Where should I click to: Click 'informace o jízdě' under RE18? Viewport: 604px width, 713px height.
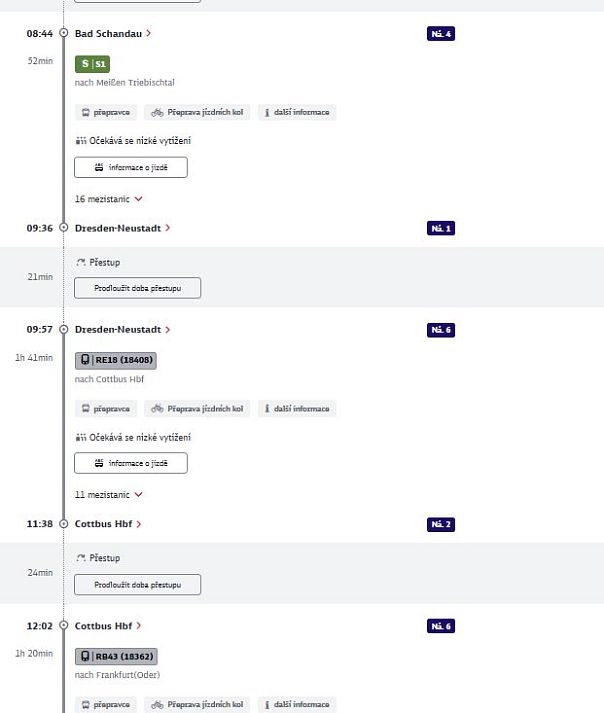click(131, 463)
